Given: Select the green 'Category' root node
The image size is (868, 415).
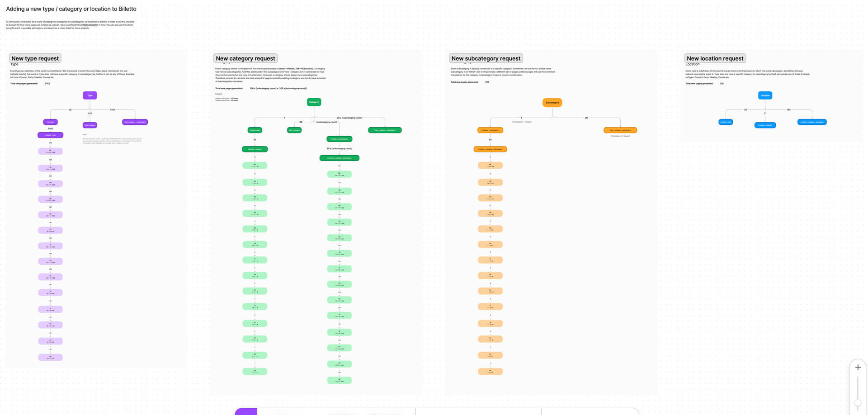Looking at the screenshot, I should [314, 102].
